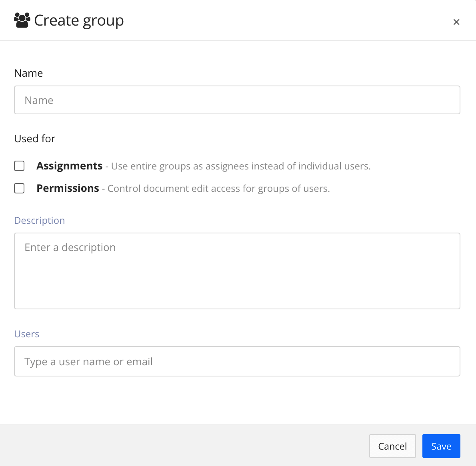Click the group people icon in the header
Viewport: 476px width, 466px height.
(x=22, y=20)
